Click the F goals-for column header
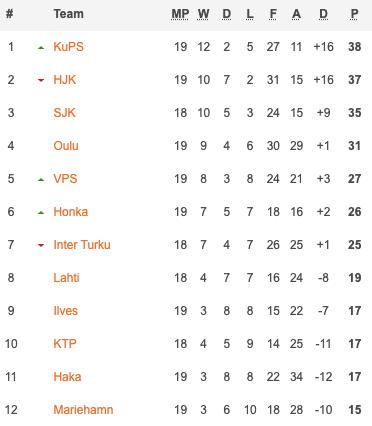The width and height of the screenshot is (372, 426). [273, 14]
